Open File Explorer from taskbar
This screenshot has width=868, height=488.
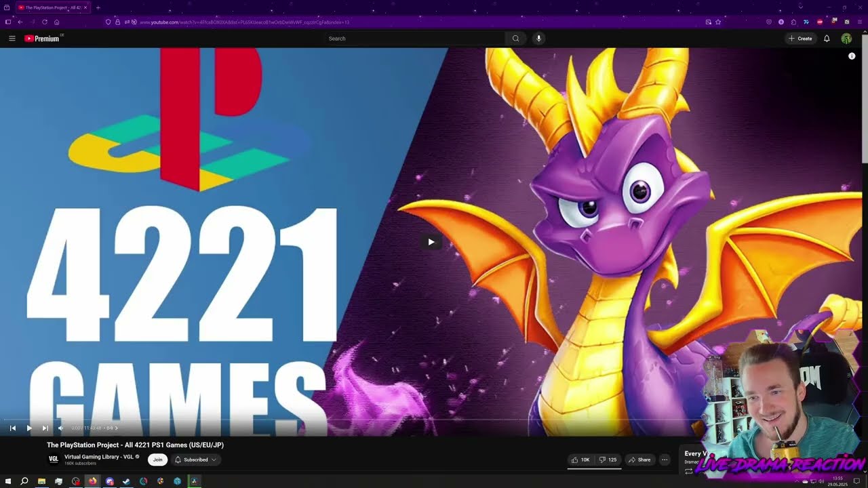[41, 481]
